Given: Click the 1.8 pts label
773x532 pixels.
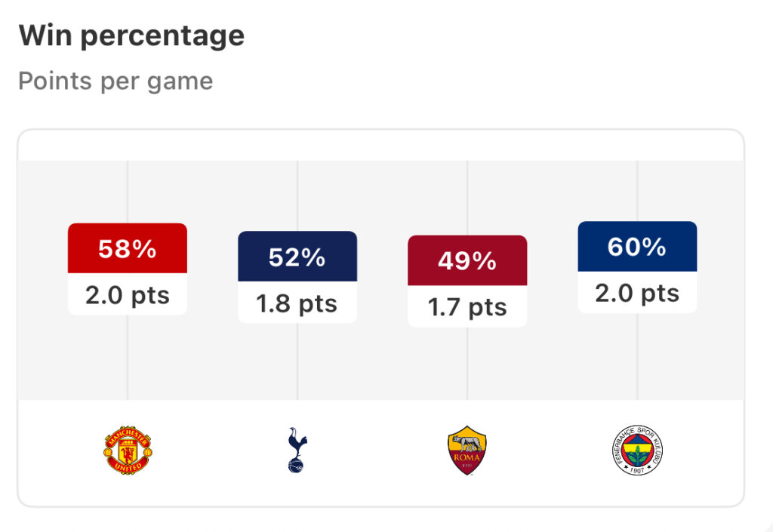Looking at the screenshot, I should tap(297, 303).
